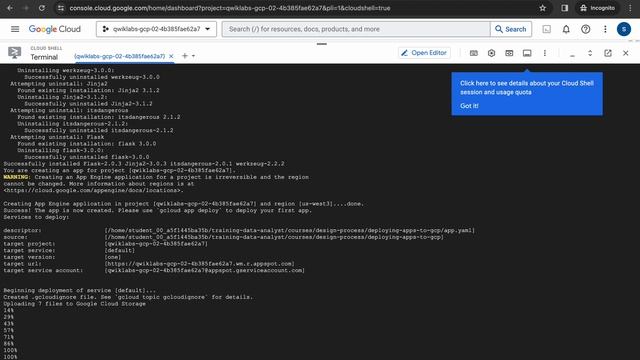Reload the page in browser

click(42, 8)
